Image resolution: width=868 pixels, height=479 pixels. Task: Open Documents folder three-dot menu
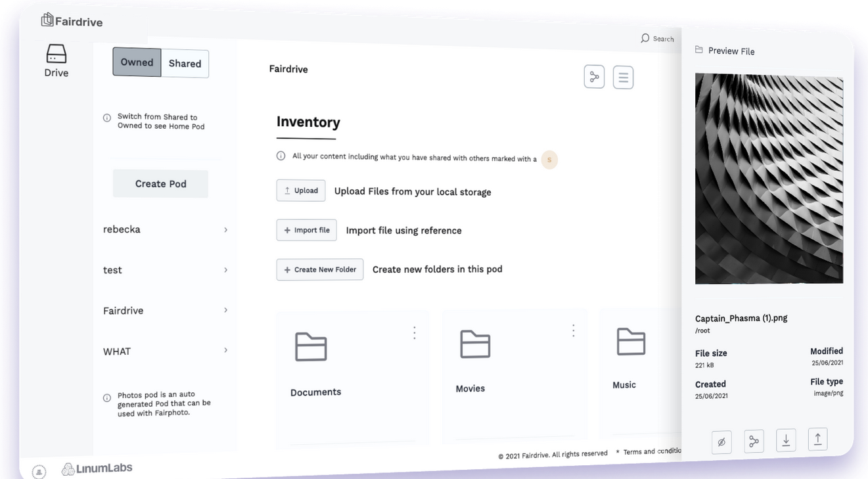click(x=415, y=333)
